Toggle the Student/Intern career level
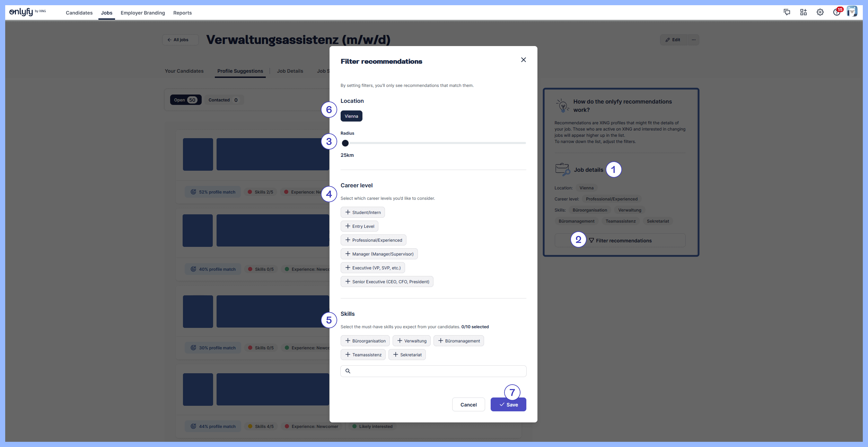This screenshot has height=447, width=868. (362, 212)
